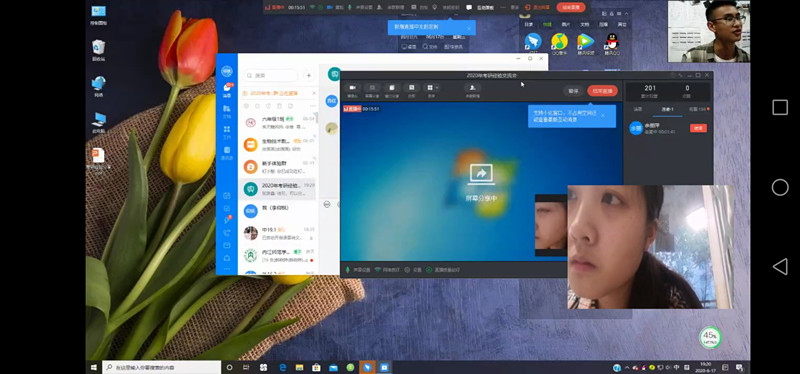Image resolution: width=800 pixels, height=374 pixels.
Task: Switch to the second tab in viewer panel
Action: click(668, 109)
